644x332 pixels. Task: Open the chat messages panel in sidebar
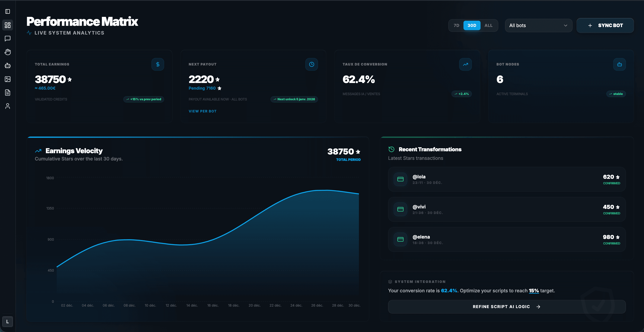(x=7, y=38)
